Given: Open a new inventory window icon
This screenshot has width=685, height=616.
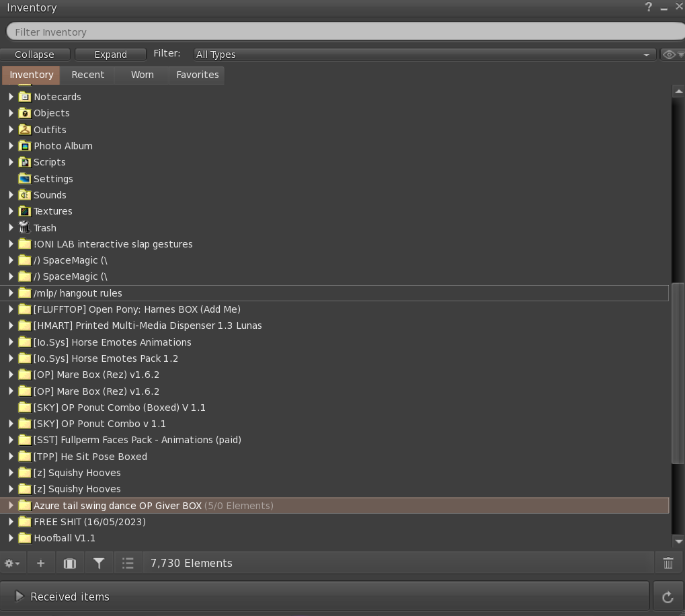Looking at the screenshot, I should coord(70,563).
